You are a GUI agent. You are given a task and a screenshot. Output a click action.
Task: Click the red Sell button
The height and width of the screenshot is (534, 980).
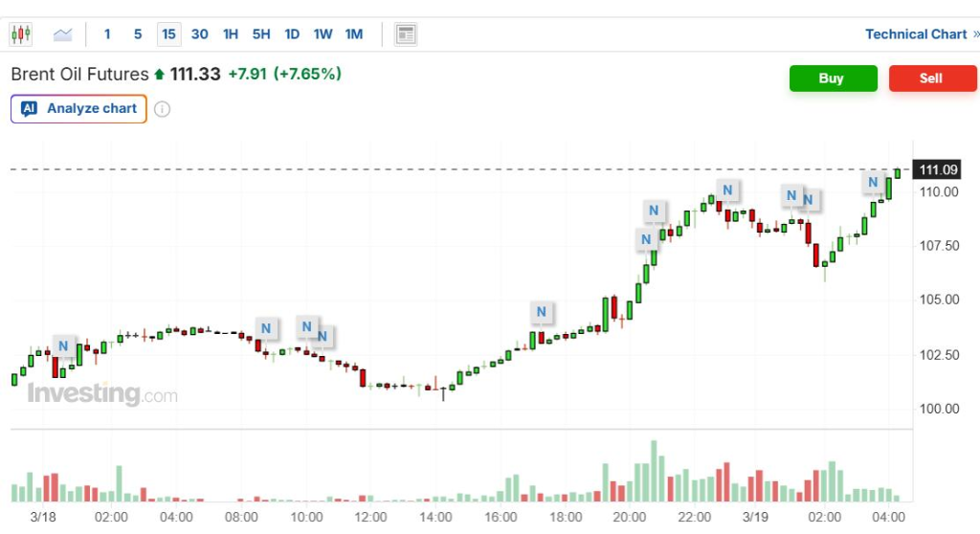pyautogui.click(x=932, y=78)
